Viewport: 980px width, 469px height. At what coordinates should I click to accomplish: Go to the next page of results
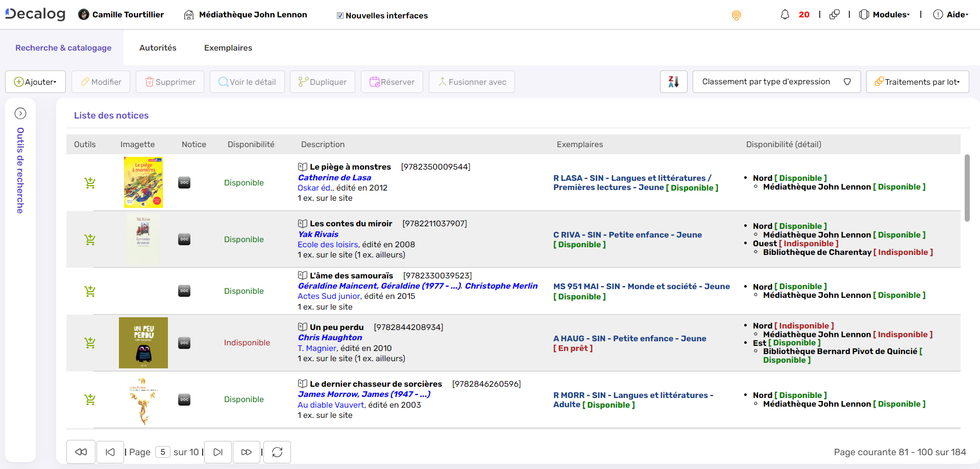pos(218,452)
